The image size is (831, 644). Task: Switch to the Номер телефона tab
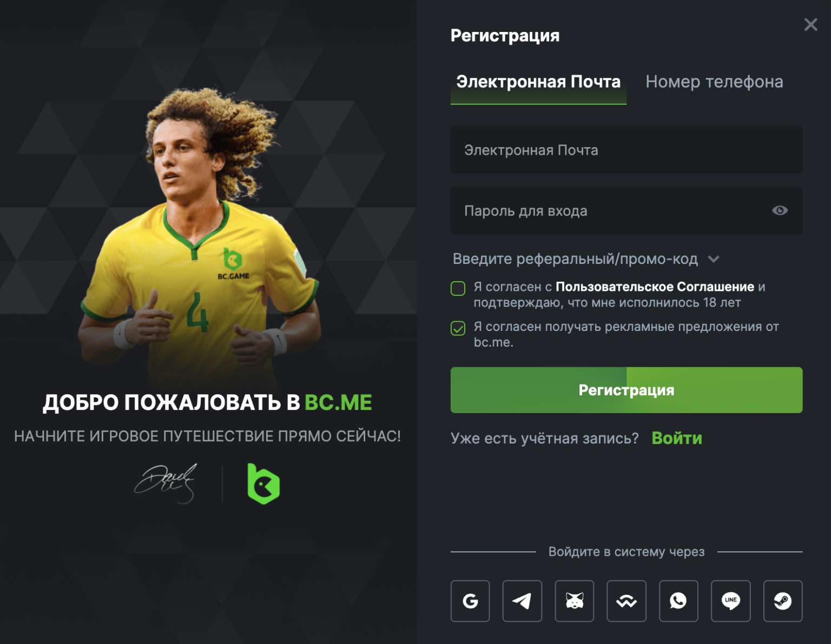pyautogui.click(x=714, y=82)
